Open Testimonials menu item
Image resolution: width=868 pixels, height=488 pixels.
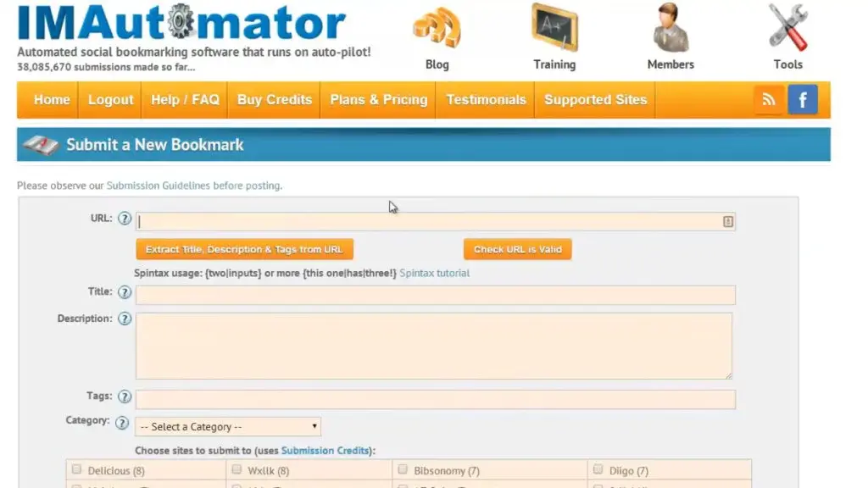[486, 100]
